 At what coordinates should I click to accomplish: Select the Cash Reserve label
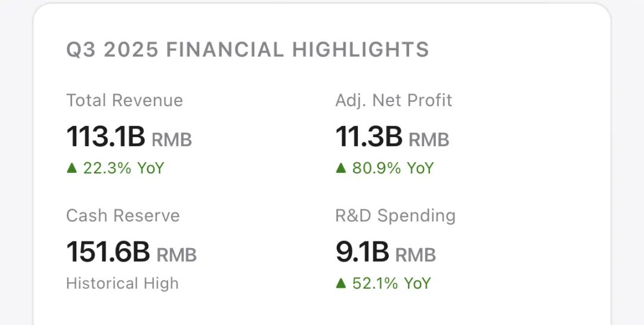click(x=123, y=215)
